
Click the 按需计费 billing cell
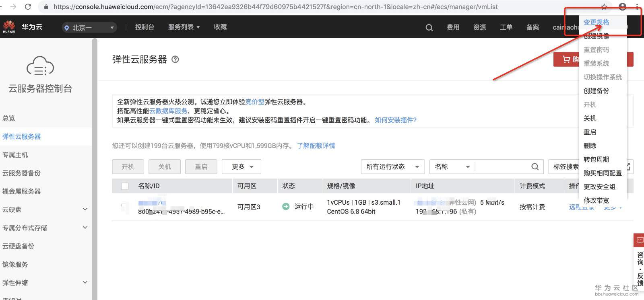[532, 207]
